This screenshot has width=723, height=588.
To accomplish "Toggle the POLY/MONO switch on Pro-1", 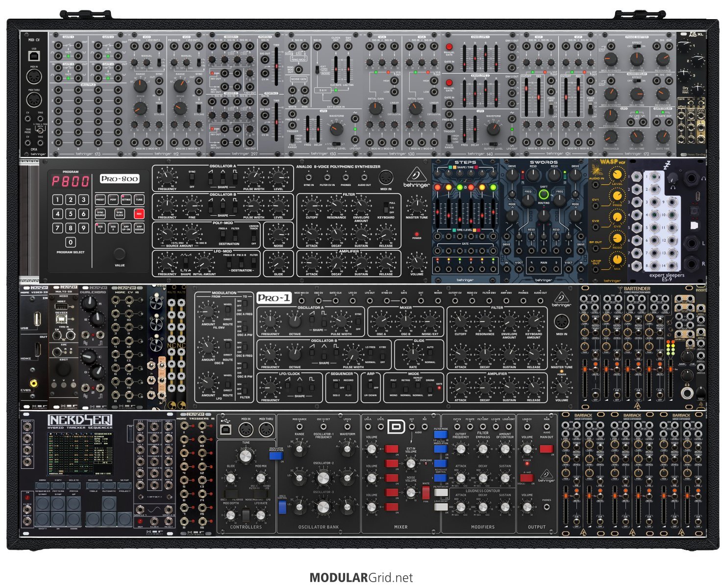I will 393,387.
